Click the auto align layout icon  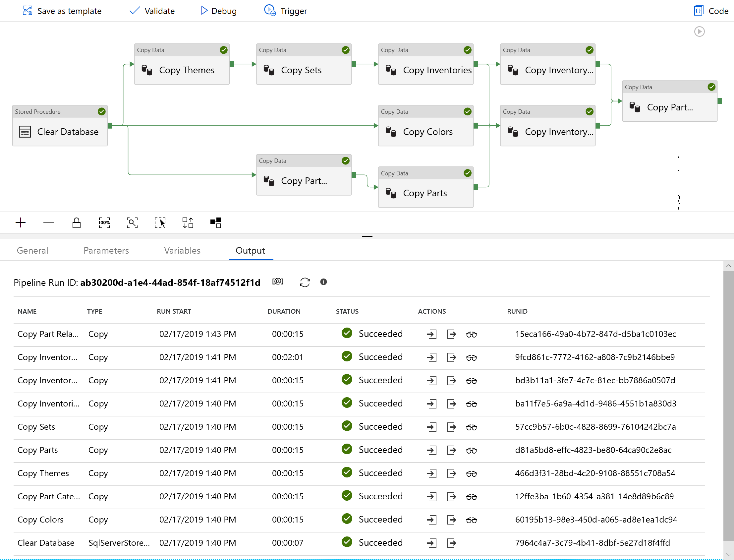[188, 223]
